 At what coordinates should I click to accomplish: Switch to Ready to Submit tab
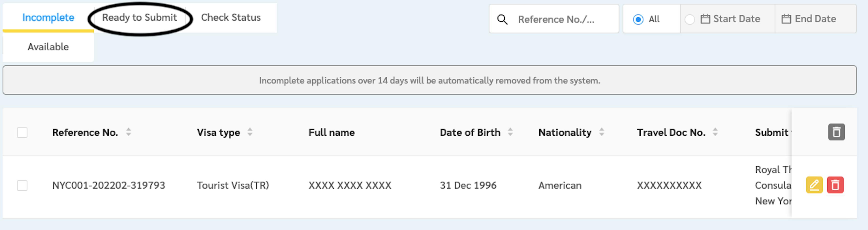(139, 17)
